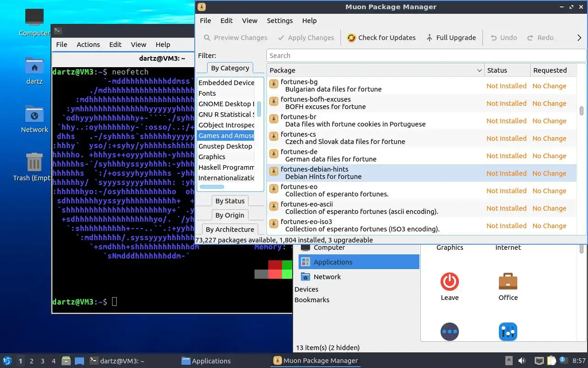Viewport: 588px width, 368px height.
Task: Select the Gnustep Desktop category
Action: point(226,146)
